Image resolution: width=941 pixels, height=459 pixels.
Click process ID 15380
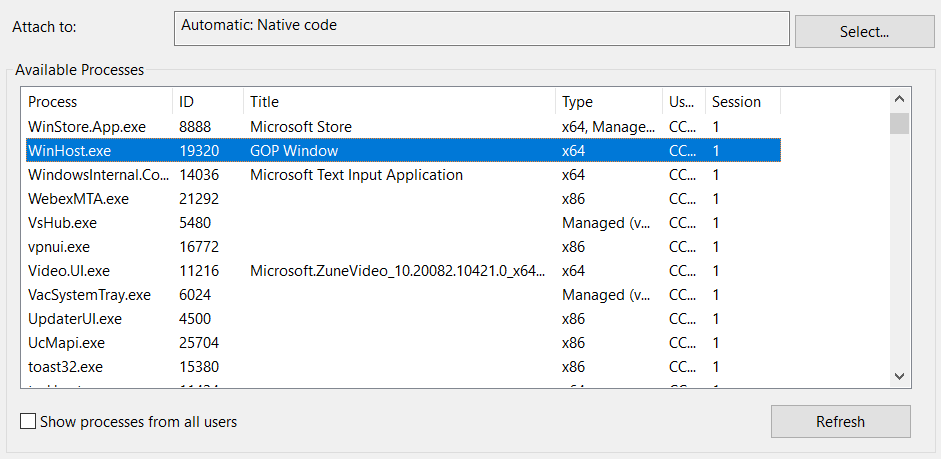tap(199, 367)
